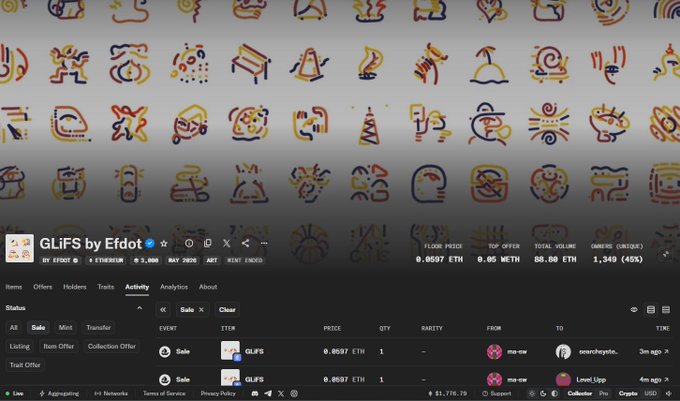Open the three-dot more options menu
The width and height of the screenshot is (680, 401).
coord(264,243)
